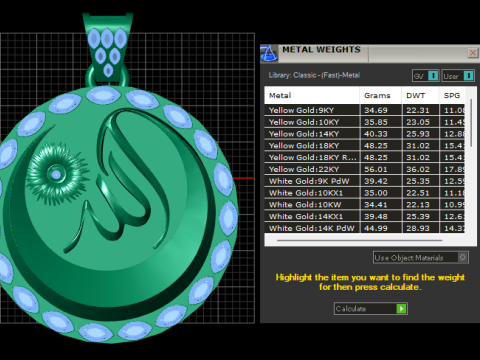This screenshot has width=480, height=360.
Task: Click the 23.05 DWT value
Action: [x=418, y=122]
